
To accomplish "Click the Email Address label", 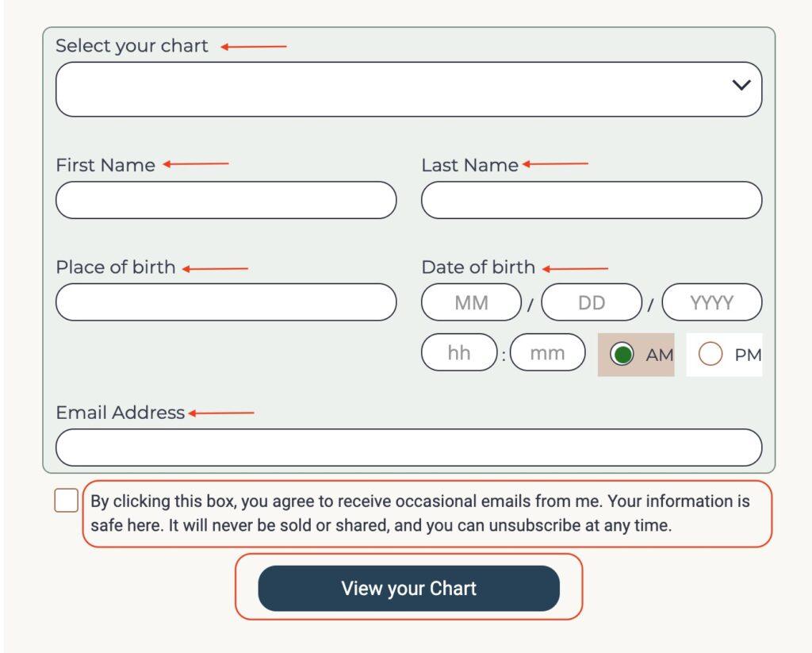I will tap(120, 413).
